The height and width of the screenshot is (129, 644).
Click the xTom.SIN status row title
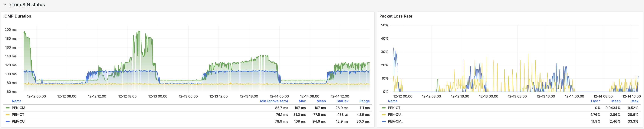tap(27, 5)
